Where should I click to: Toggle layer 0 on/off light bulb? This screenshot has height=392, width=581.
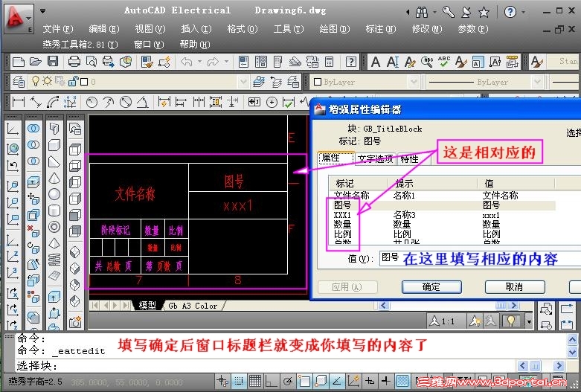pyautogui.click(x=35, y=81)
